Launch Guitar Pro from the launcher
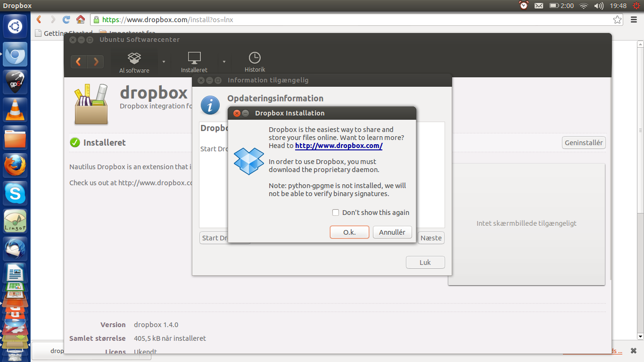644x362 pixels. click(x=15, y=82)
